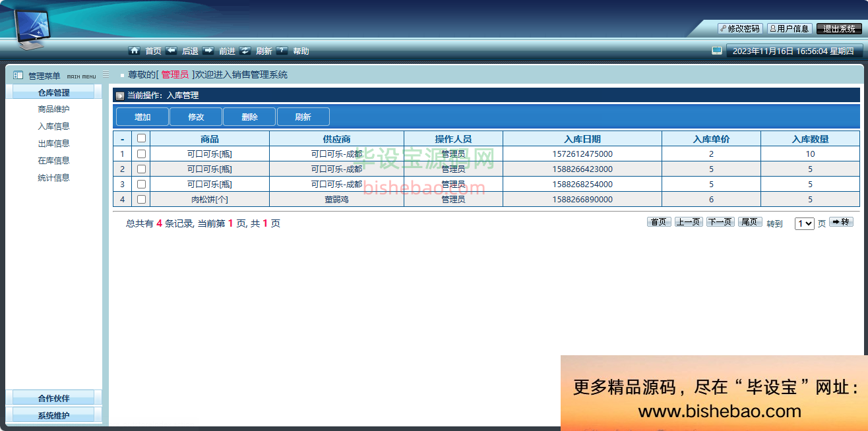Open the page number dropdown
The image size is (868, 431).
pyautogui.click(x=804, y=223)
